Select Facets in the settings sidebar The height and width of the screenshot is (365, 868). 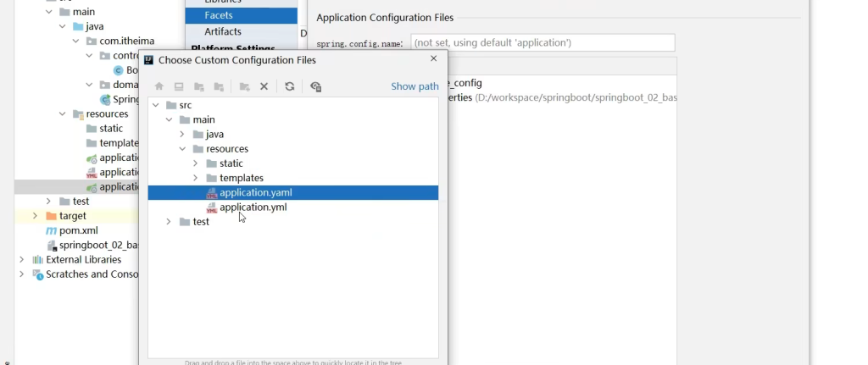click(x=219, y=15)
